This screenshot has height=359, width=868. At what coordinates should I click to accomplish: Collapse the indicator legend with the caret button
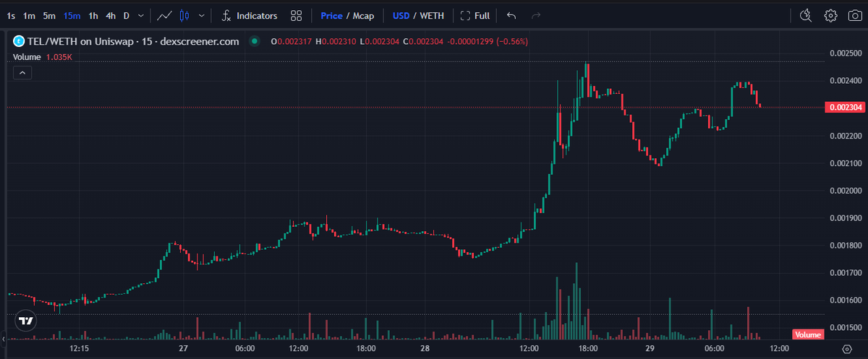[x=22, y=72]
